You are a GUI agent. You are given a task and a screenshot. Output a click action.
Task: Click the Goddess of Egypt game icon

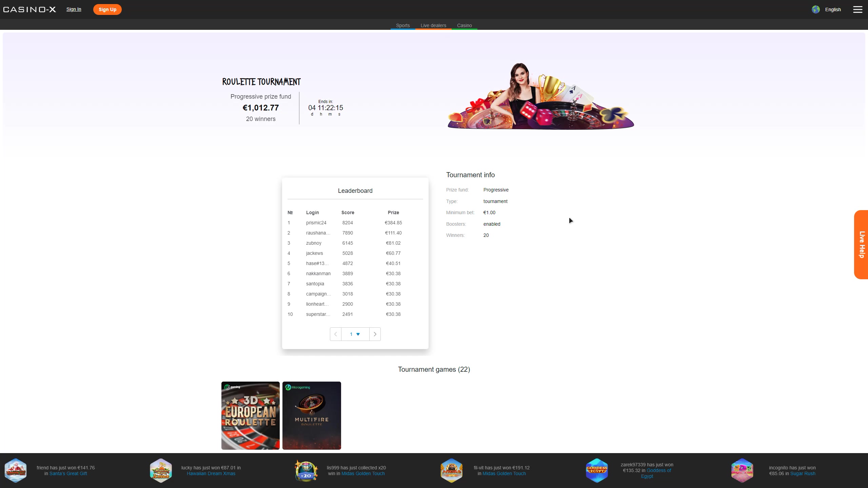coord(597,470)
